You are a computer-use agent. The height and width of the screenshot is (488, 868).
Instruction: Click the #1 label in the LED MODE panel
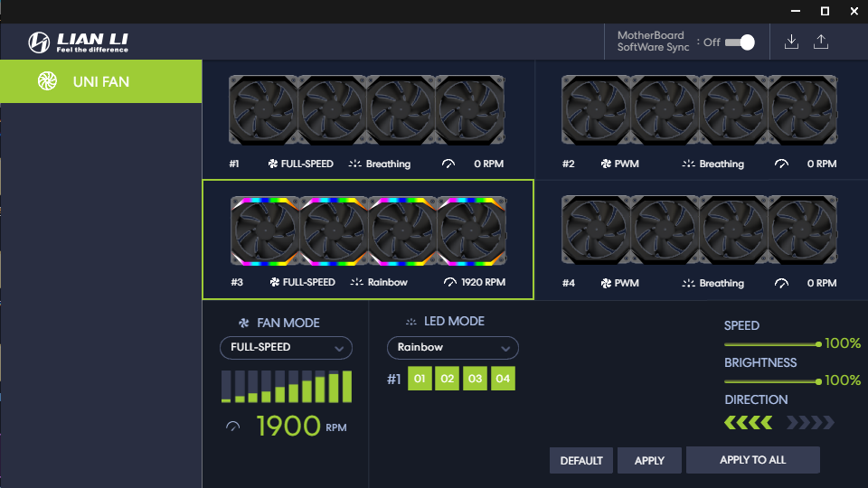point(393,379)
